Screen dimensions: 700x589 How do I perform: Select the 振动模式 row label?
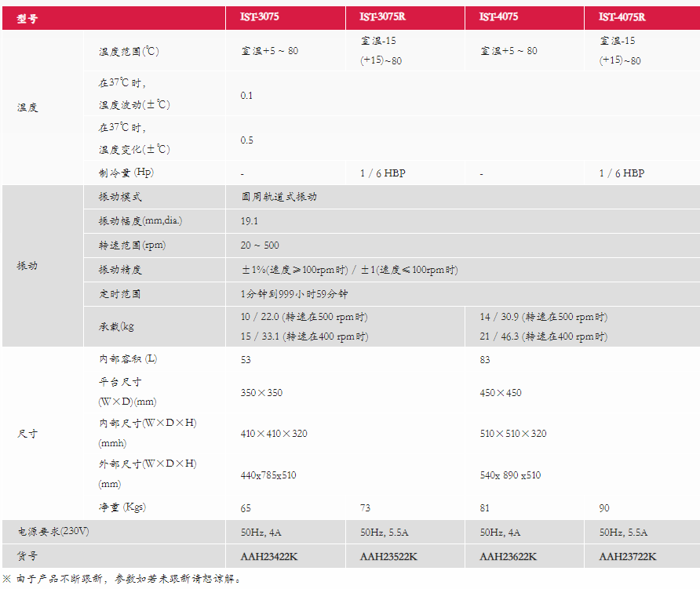point(120,197)
